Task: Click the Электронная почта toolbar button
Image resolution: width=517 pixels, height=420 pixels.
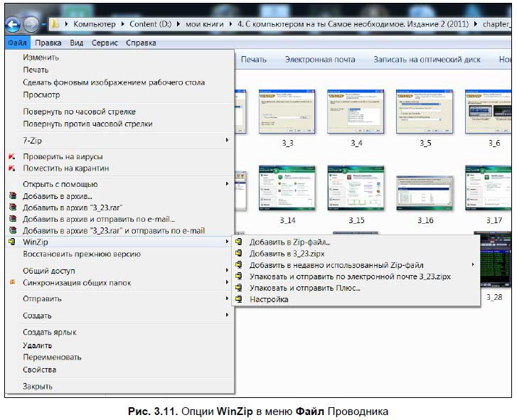Action: click(320, 60)
